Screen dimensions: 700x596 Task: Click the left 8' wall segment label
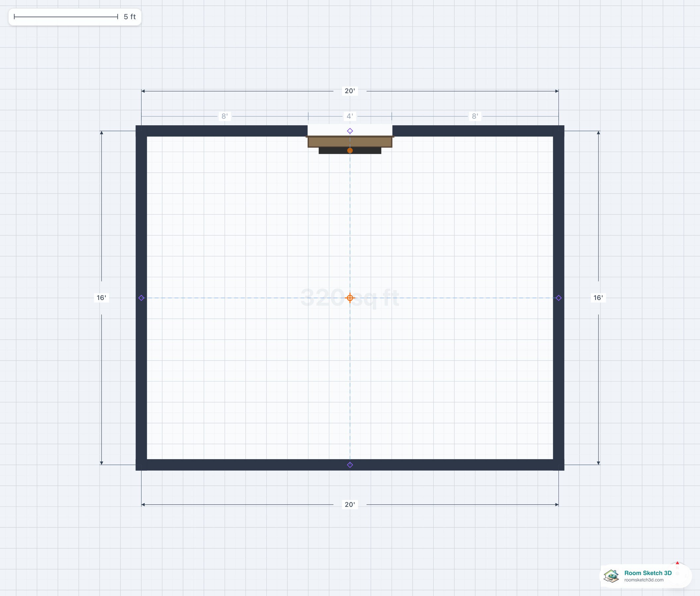coord(225,116)
